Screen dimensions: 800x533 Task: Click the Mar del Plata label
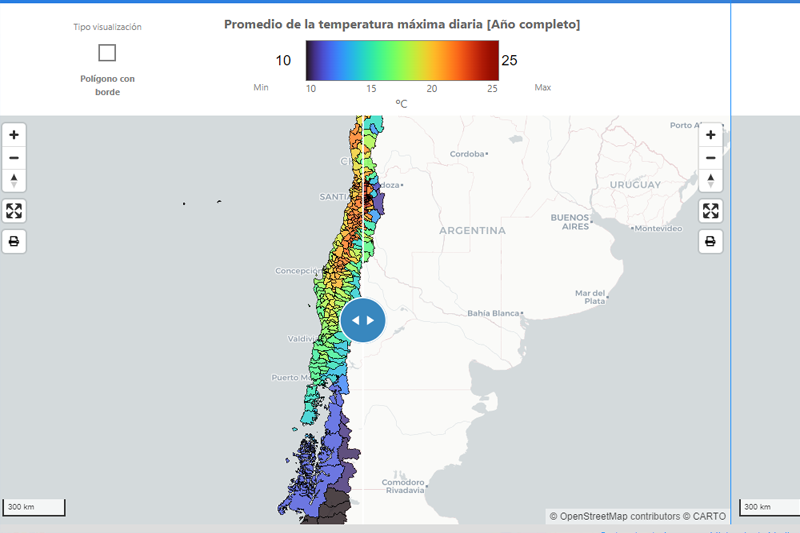pyautogui.click(x=590, y=297)
